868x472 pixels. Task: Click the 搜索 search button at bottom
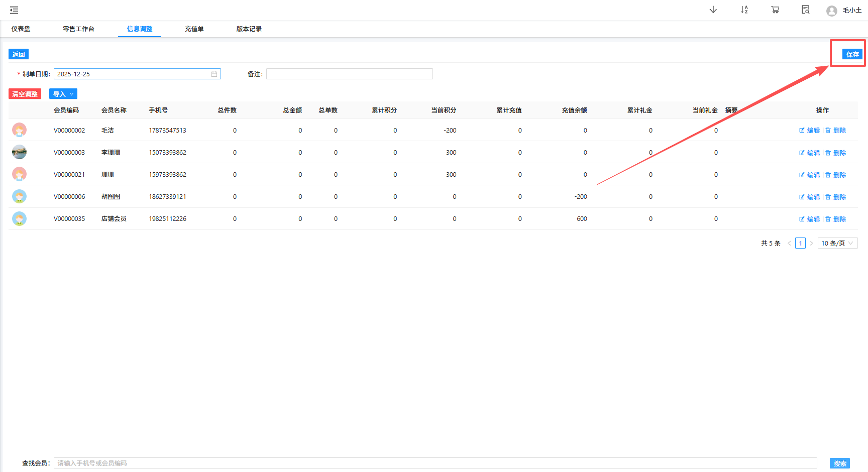[839, 463]
